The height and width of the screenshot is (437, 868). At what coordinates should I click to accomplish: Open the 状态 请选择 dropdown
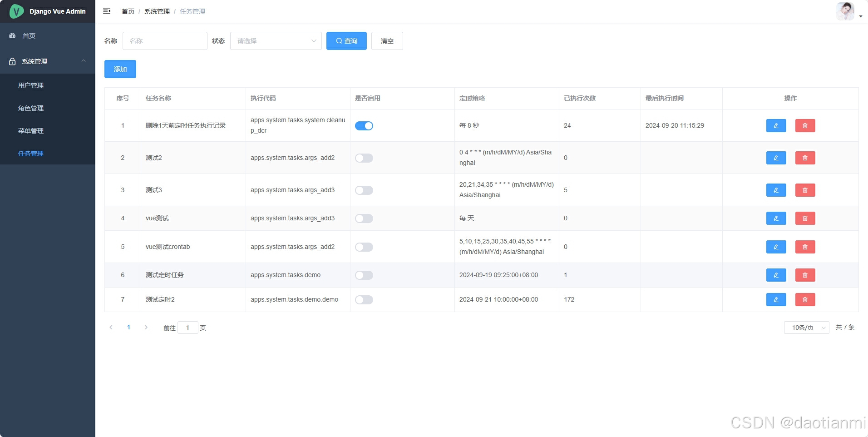(x=276, y=41)
